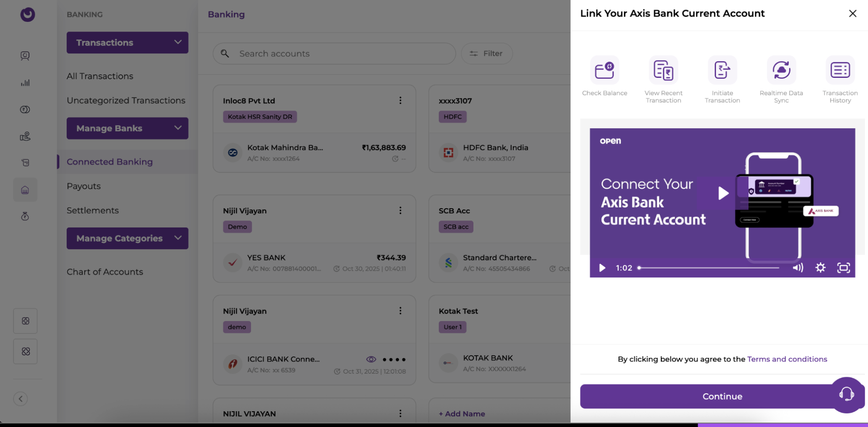Click the User 1 tag
Image resolution: width=868 pixels, height=427 pixels.
coord(452,327)
